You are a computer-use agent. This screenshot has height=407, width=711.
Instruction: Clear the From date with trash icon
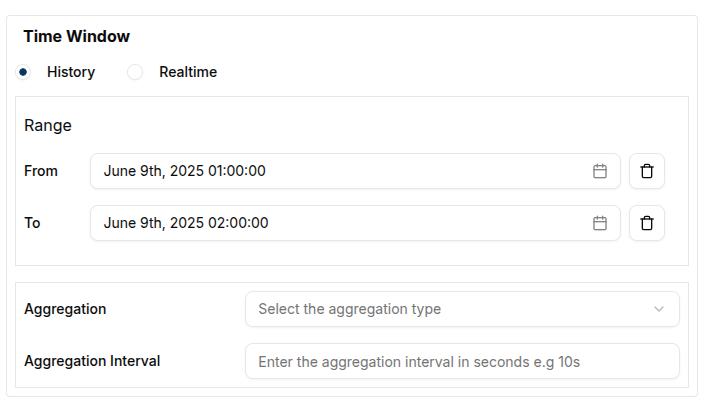point(647,171)
